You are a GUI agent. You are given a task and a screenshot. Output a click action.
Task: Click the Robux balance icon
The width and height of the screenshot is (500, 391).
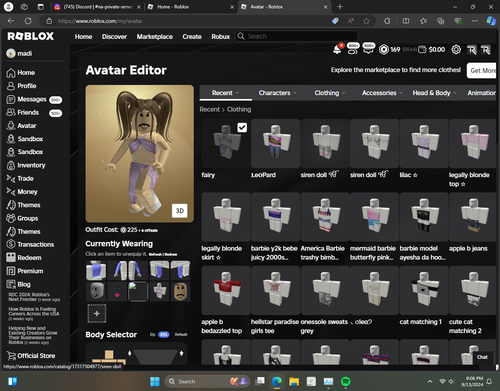[384, 50]
